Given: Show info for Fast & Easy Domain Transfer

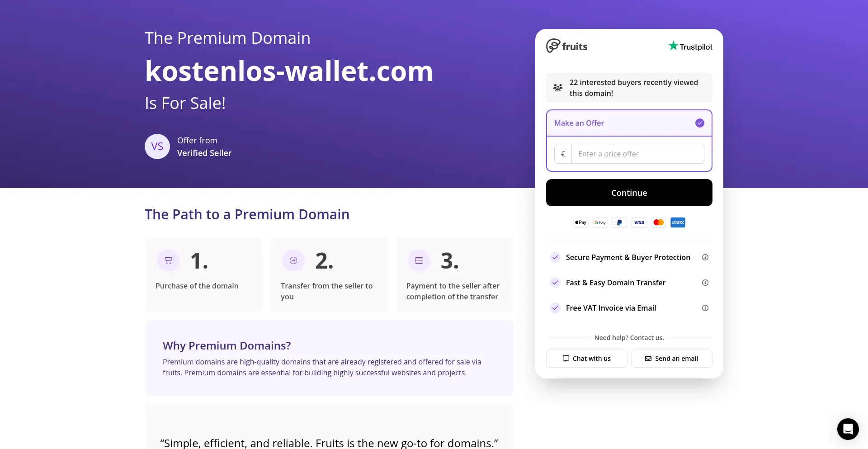Looking at the screenshot, I should [x=705, y=283].
